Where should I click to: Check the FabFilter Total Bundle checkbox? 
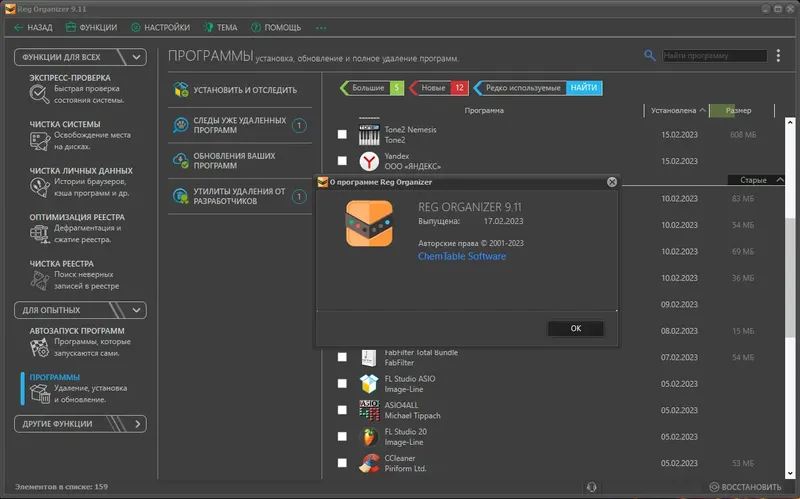click(342, 357)
